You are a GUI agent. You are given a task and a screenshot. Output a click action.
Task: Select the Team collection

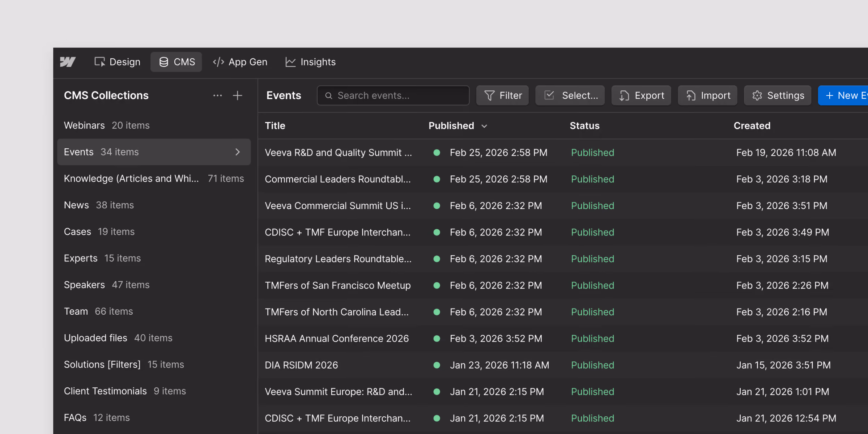(x=154, y=311)
